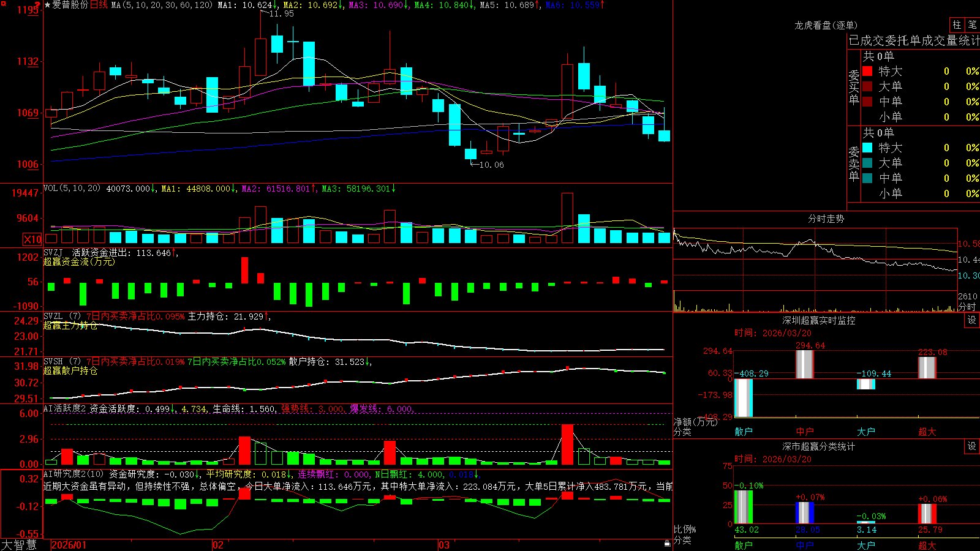The image size is (980, 551).
Task: Click the cyan 特大 sell-order color swatch
Action: pos(867,148)
